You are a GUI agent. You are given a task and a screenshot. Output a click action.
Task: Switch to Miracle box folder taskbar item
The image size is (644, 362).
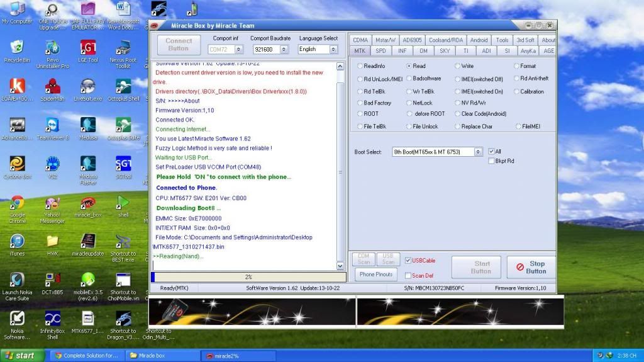click(162, 356)
